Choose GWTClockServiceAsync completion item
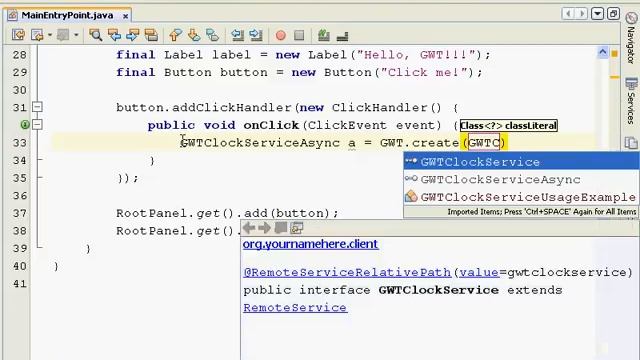This screenshot has height=360, width=640. [521, 179]
